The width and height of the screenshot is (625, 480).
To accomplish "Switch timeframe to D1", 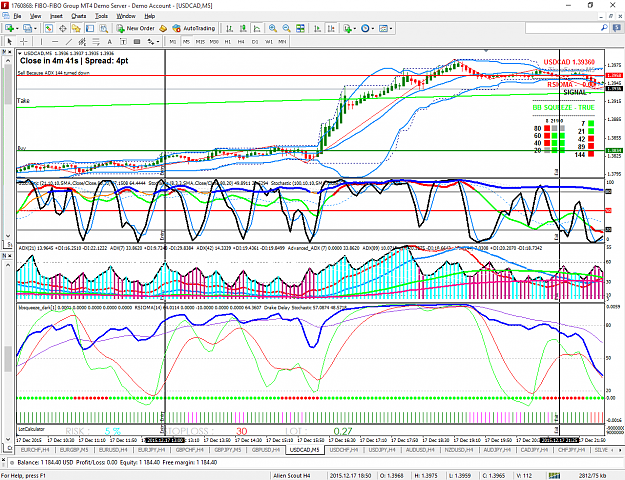I will [255, 41].
